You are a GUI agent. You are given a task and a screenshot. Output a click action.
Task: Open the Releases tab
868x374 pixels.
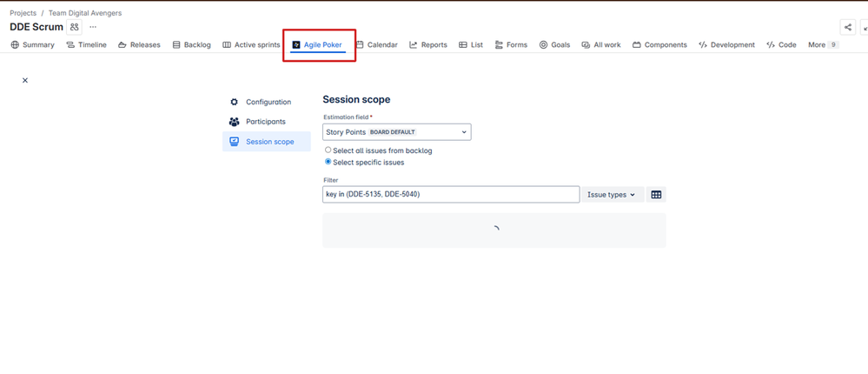pyautogui.click(x=140, y=45)
